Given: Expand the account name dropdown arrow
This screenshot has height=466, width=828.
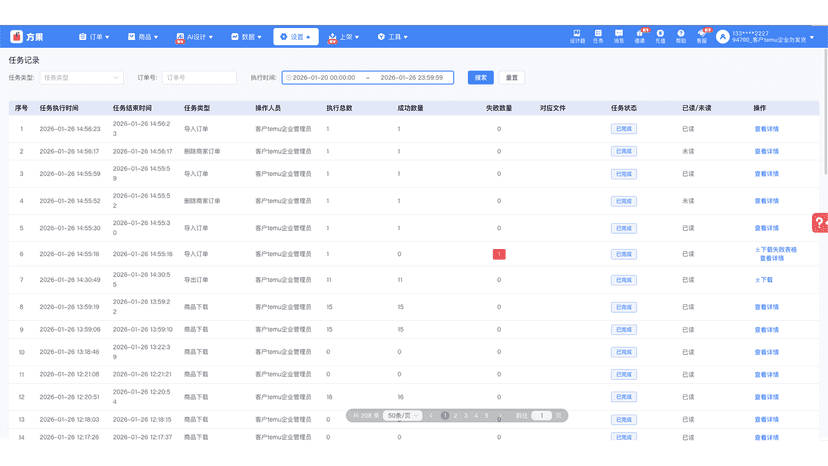Looking at the screenshot, I should tap(812, 37).
